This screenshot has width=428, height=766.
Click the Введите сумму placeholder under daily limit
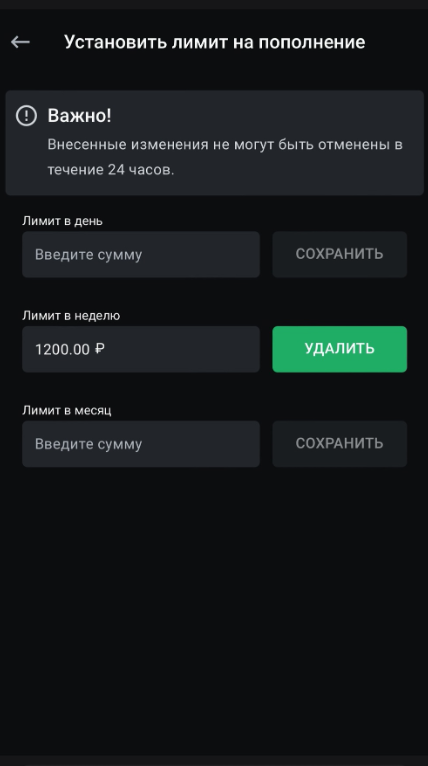[88, 255]
